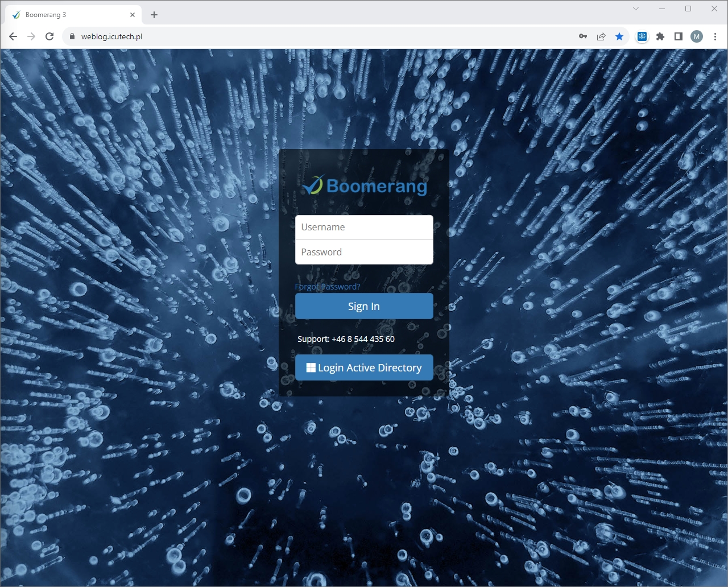Click the browser forward arrow
The image size is (728, 587).
click(31, 36)
